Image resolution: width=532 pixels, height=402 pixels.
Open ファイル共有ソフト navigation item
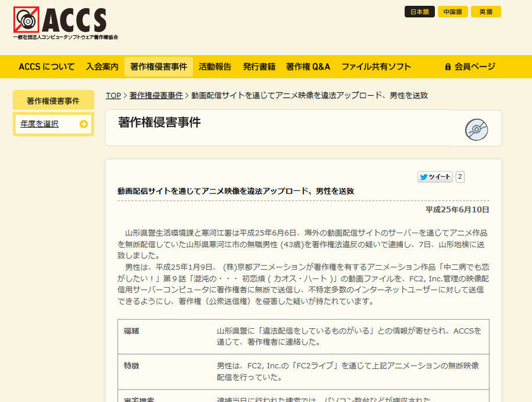pyautogui.click(x=376, y=66)
